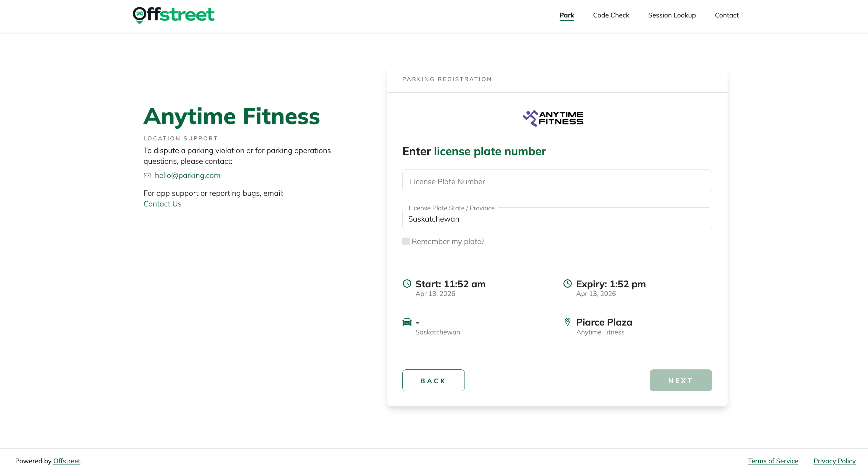View the Privacy Policy footer link
The image size is (868, 471).
click(834, 461)
